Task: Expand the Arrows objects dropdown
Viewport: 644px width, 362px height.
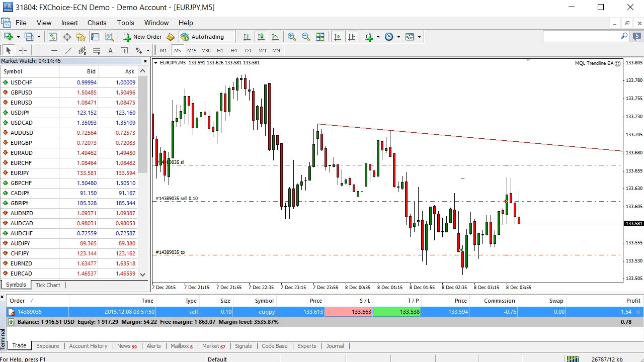Action: coord(148,50)
